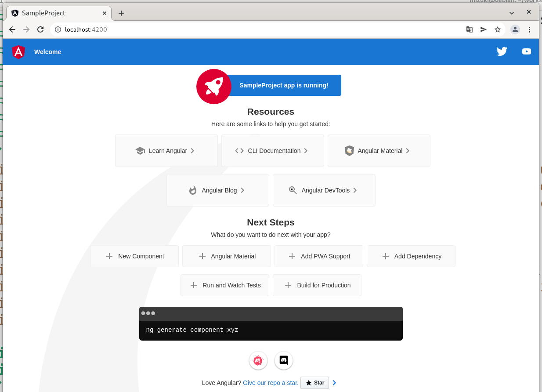The width and height of the screenshot is (542, 392).
Task: Click the Angular logo in the toolbar
Action: 18,52
